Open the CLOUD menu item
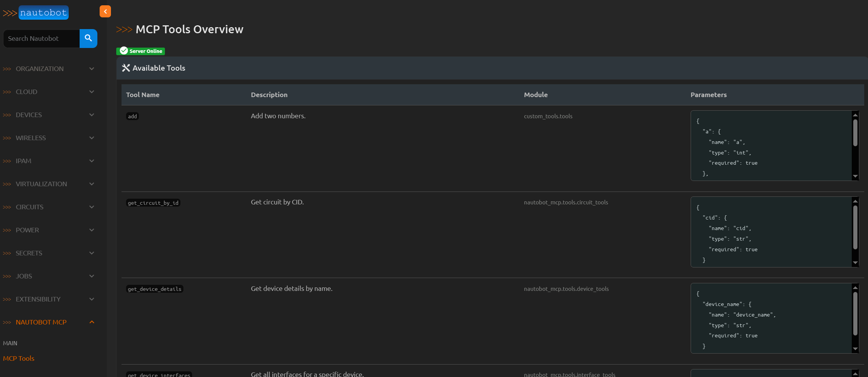The height and width of the screenshot is (377, 868). pyautogui.click(x=26, y=92)
